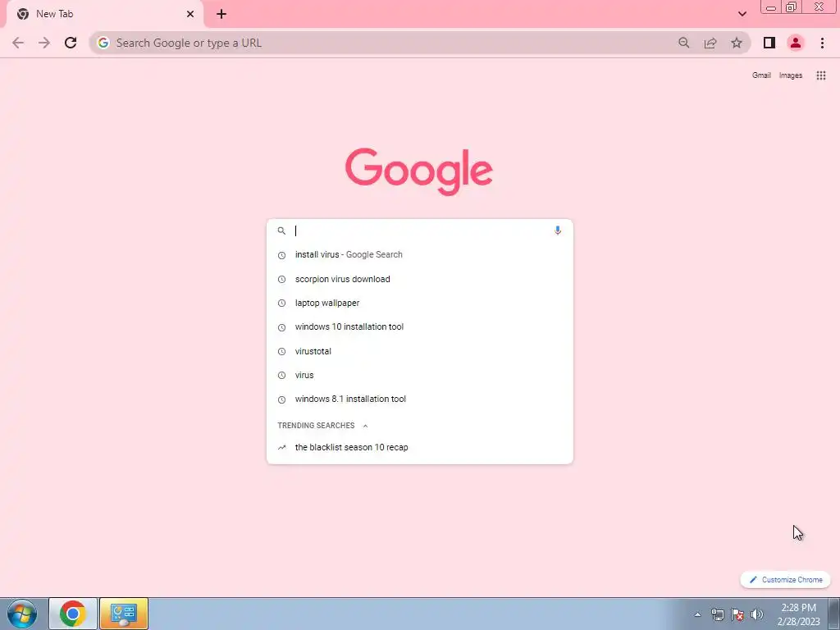
Task: Click inside the Google search box
Action: (x=421, y=231)
